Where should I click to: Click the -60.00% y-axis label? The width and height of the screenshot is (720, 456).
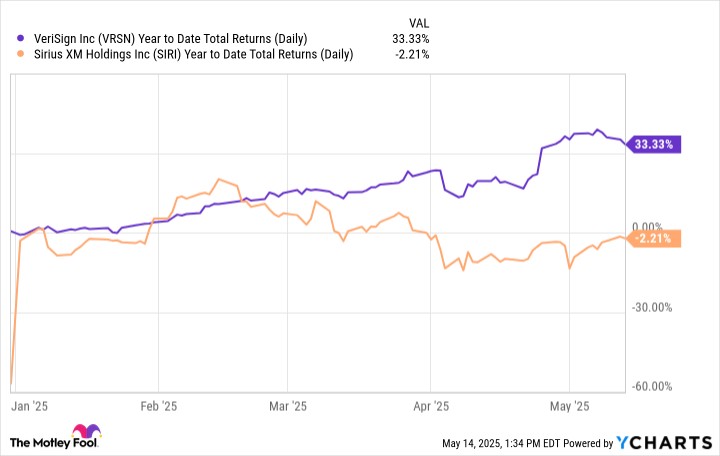tap(653, 387)
